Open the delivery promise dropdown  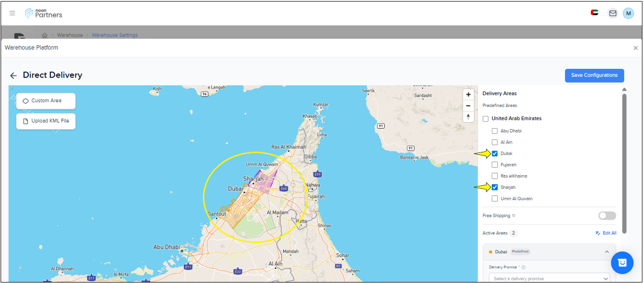click(549, 278)
